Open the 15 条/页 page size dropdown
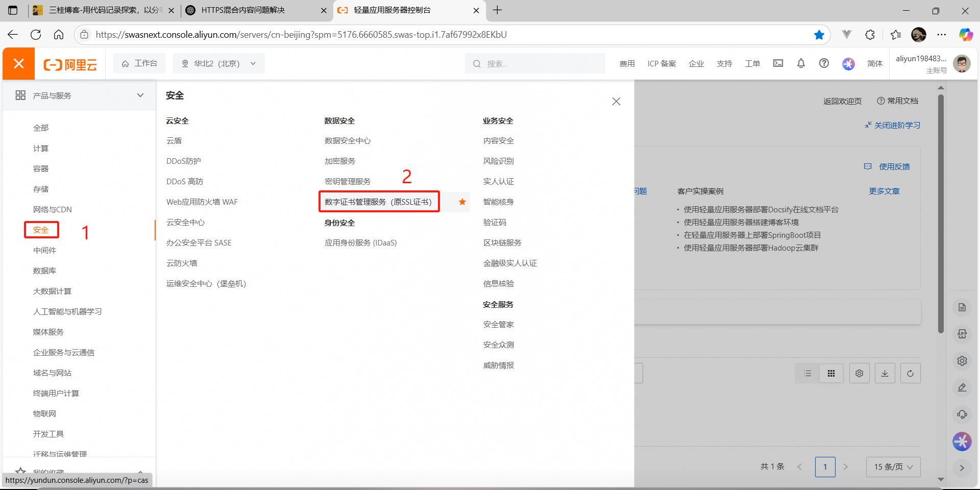Image resolution: width=980 pixels, height=490 pixels. (893, 467)
